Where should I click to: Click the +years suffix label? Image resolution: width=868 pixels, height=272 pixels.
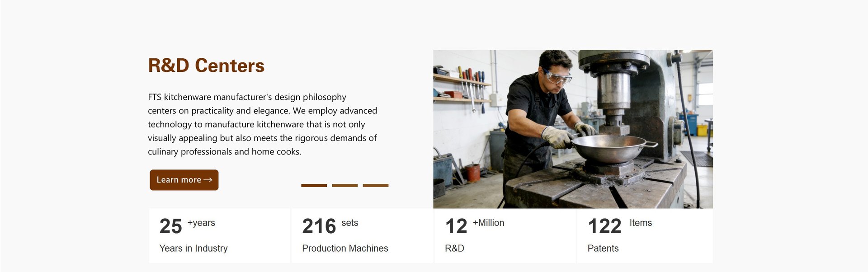point(201,223)
